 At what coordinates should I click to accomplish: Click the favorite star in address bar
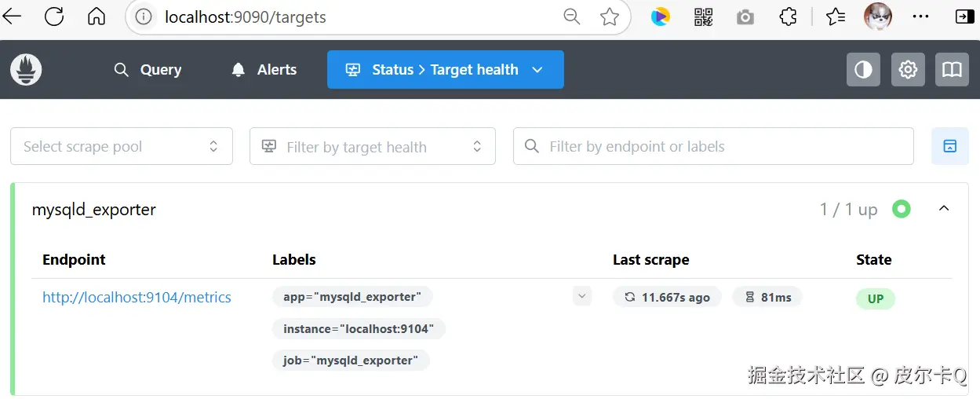point(610,16)
